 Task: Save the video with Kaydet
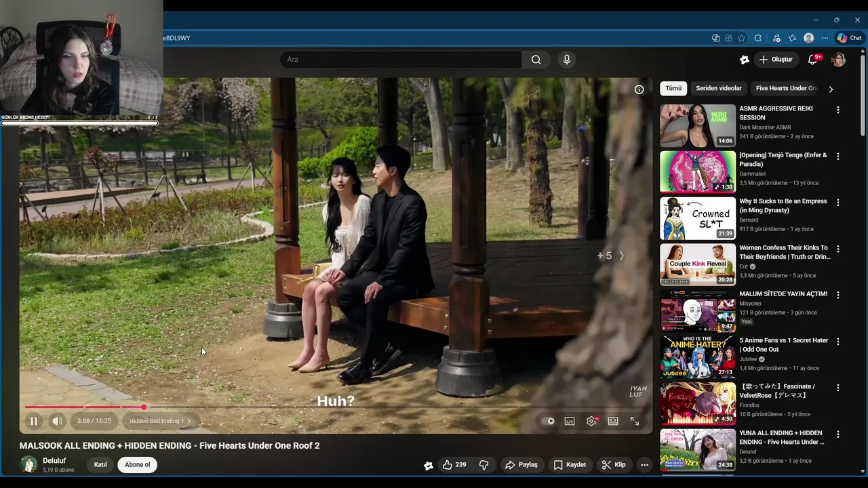570,465
